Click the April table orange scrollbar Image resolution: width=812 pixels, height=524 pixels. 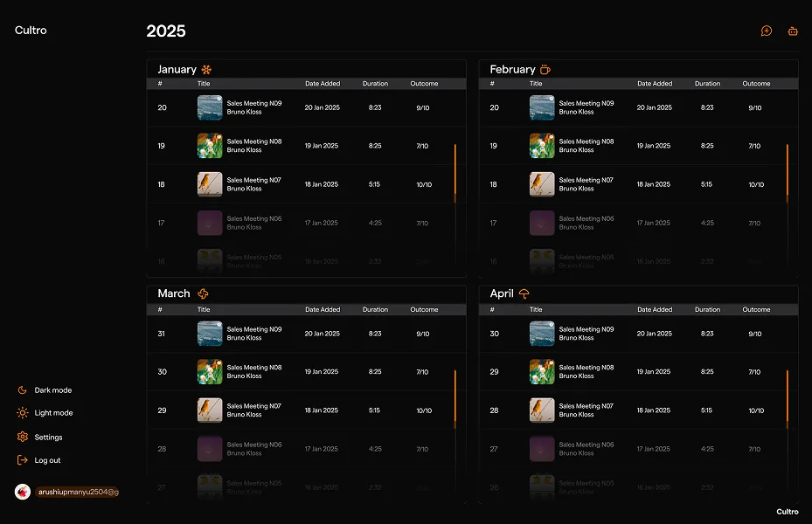click(788, 397)
